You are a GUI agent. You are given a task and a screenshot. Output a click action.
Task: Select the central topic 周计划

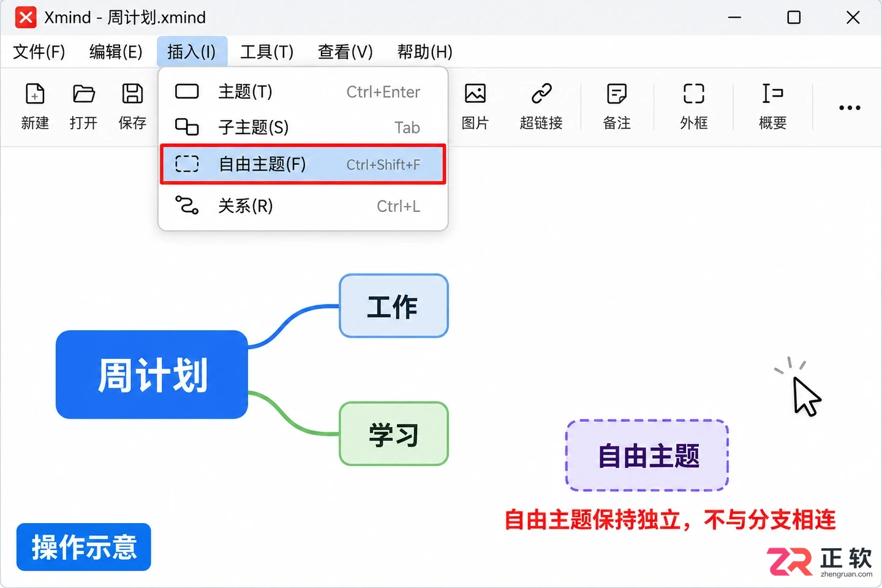[152, 375]
